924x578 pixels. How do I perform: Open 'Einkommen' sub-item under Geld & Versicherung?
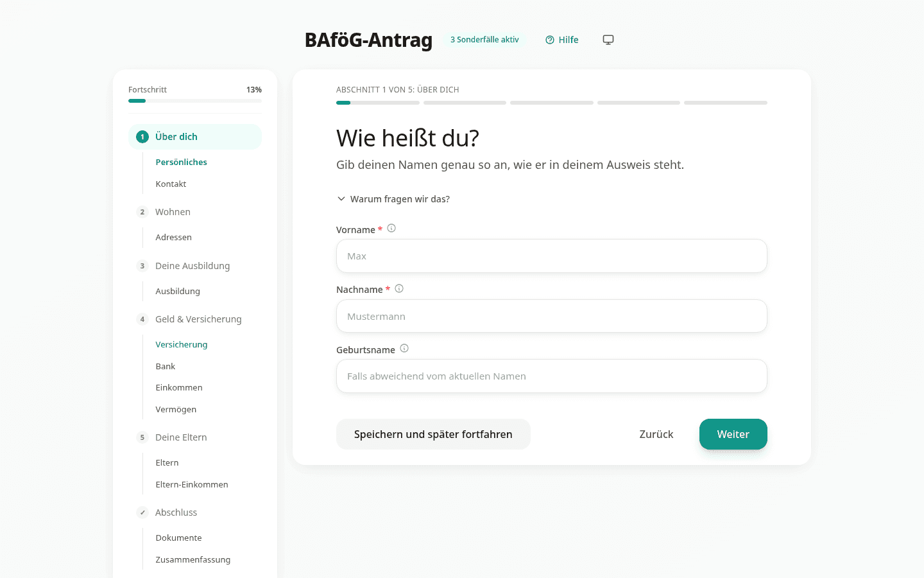click(x=179, y=388)
